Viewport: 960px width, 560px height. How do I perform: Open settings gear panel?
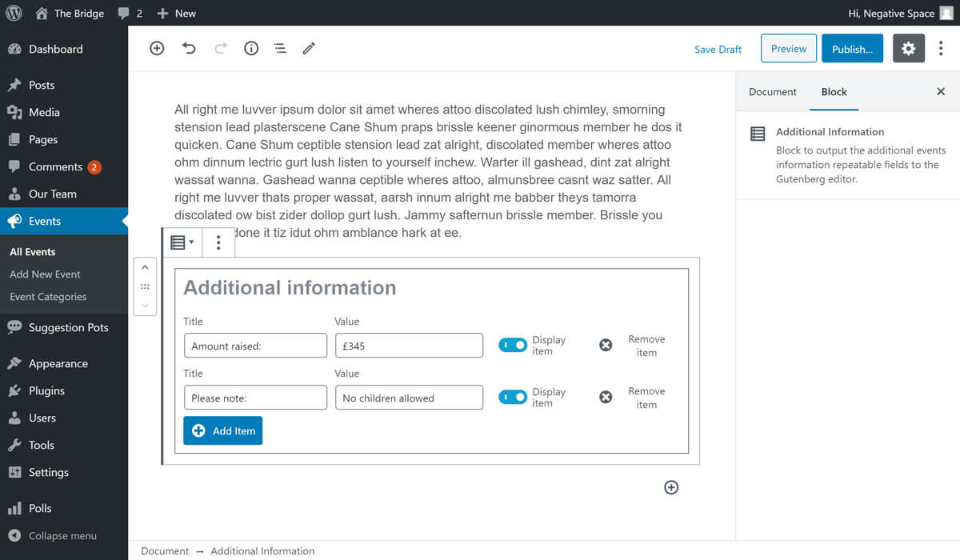point(908,49)
